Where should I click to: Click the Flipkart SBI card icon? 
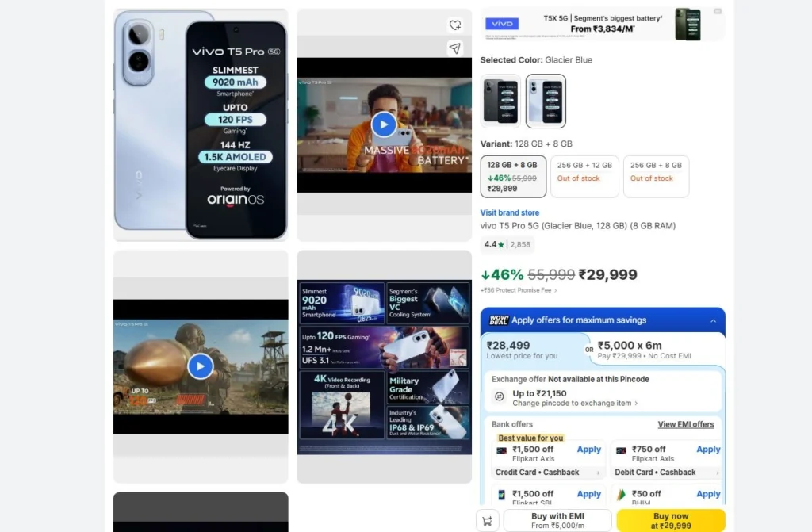[501, 496]
